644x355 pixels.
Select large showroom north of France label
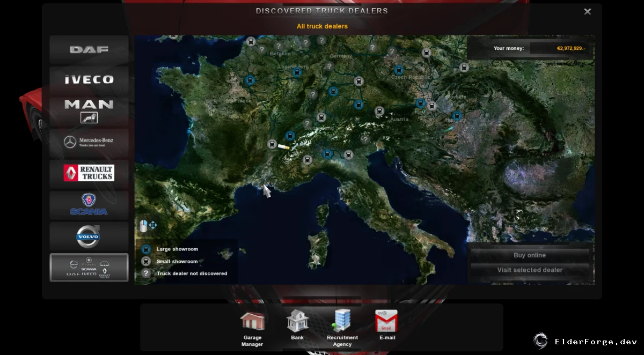coord(249,80)
